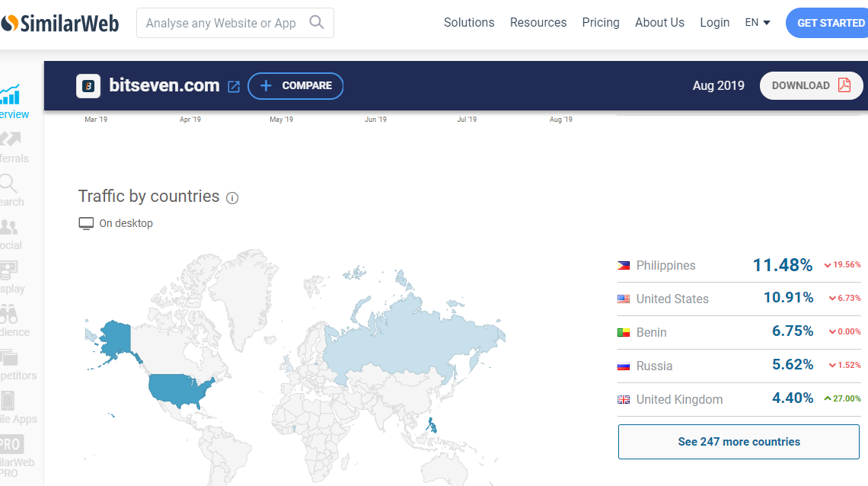Open the EN language dropdown
The height and width of the screenshot is (486, 868).
coord(758,23)
